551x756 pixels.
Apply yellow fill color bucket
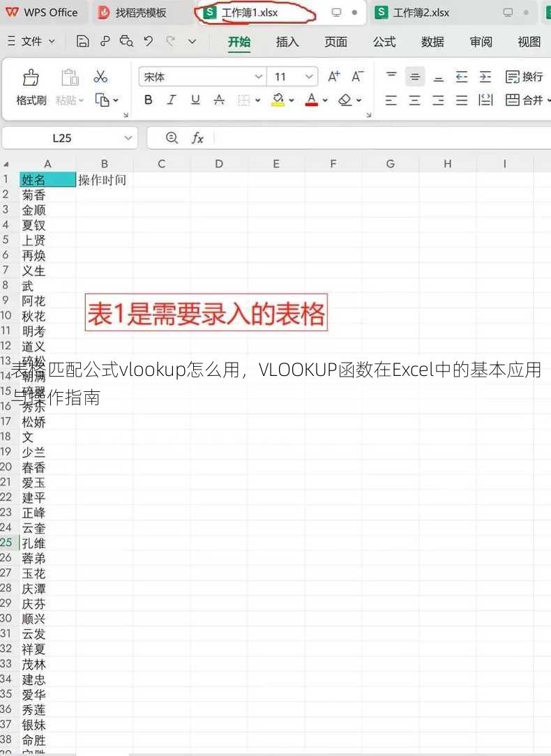tap(278, 100)
